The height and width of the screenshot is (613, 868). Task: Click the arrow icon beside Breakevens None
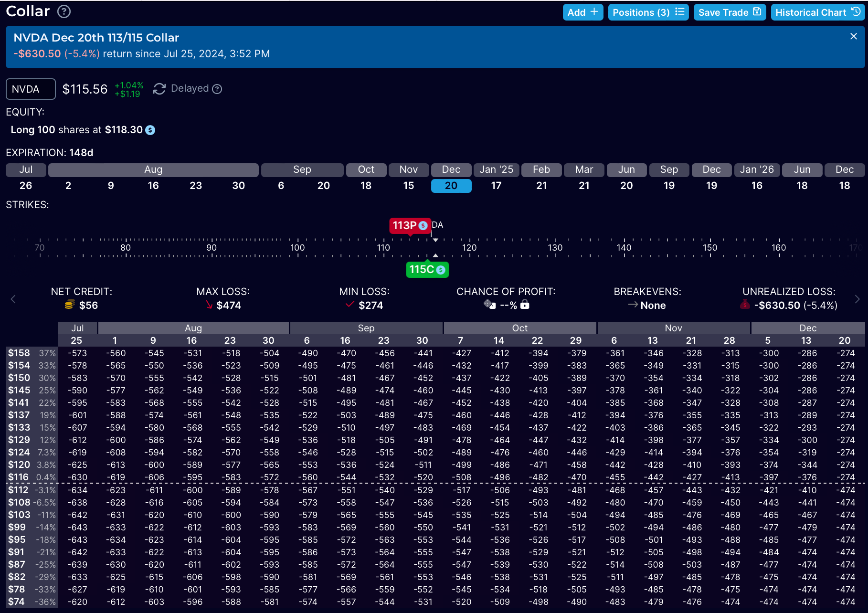(x=633, y=305)
